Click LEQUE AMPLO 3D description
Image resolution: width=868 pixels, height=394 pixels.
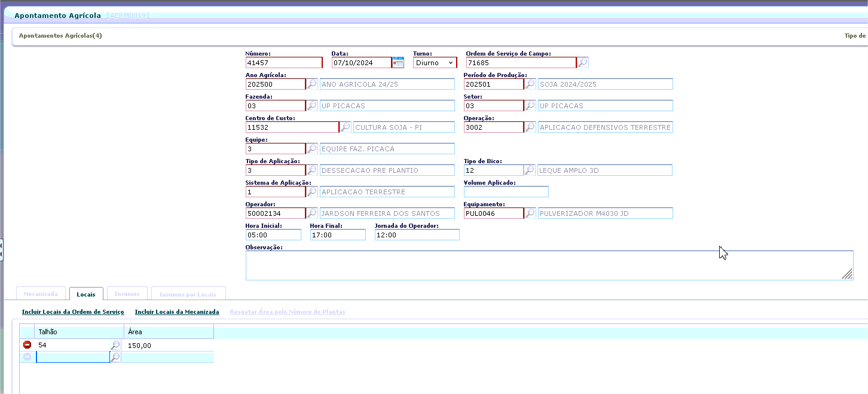(605, 170)
